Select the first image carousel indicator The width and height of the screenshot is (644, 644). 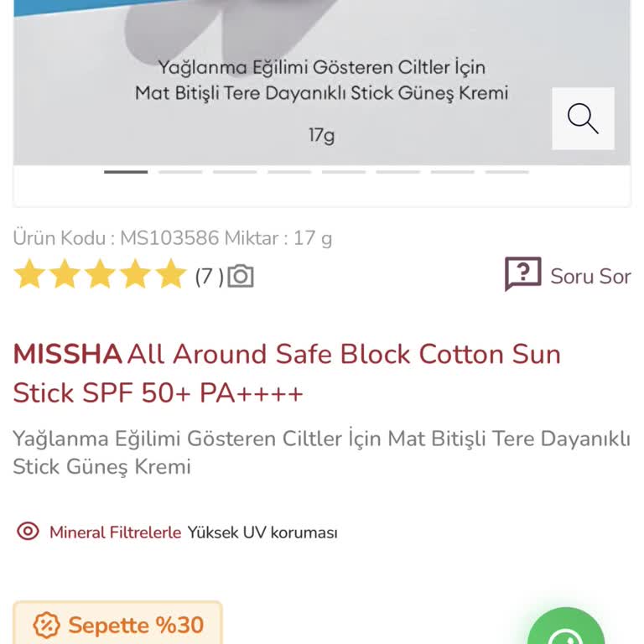click(x=126, y=172)
